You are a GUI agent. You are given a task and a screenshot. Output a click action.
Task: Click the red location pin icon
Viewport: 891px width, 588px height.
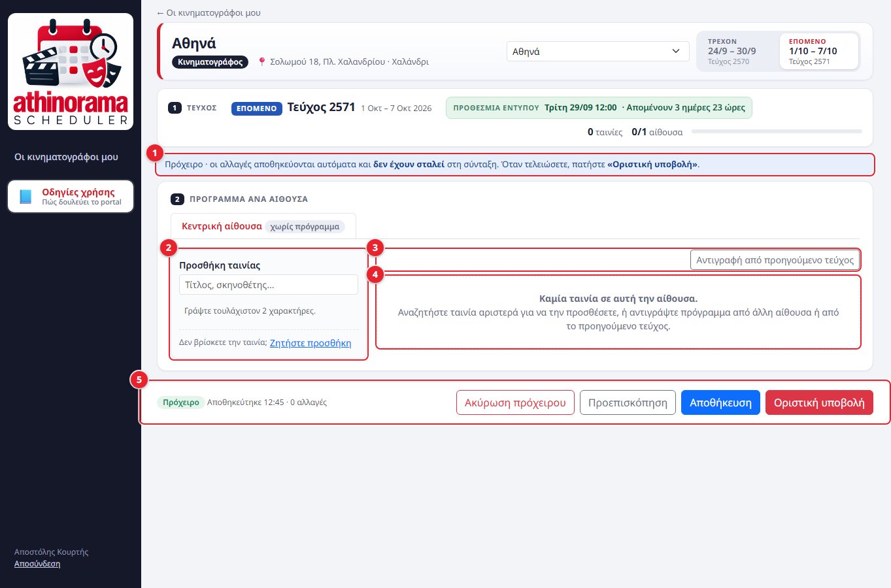pyautogui.click(x=262, y=62)
